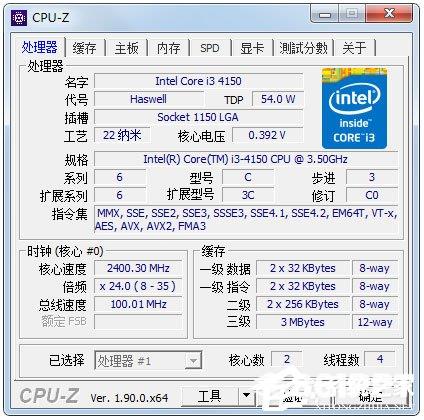Go to the 显卡 tab

coord(252,48)
